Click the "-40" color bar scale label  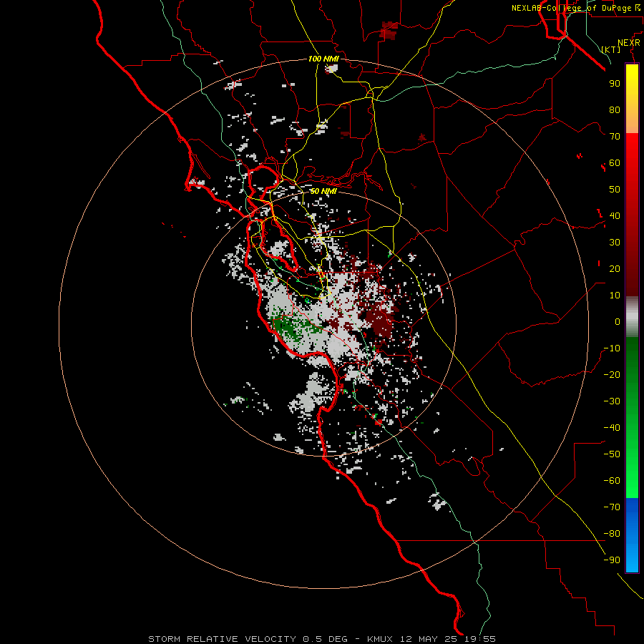click(612, 428)
